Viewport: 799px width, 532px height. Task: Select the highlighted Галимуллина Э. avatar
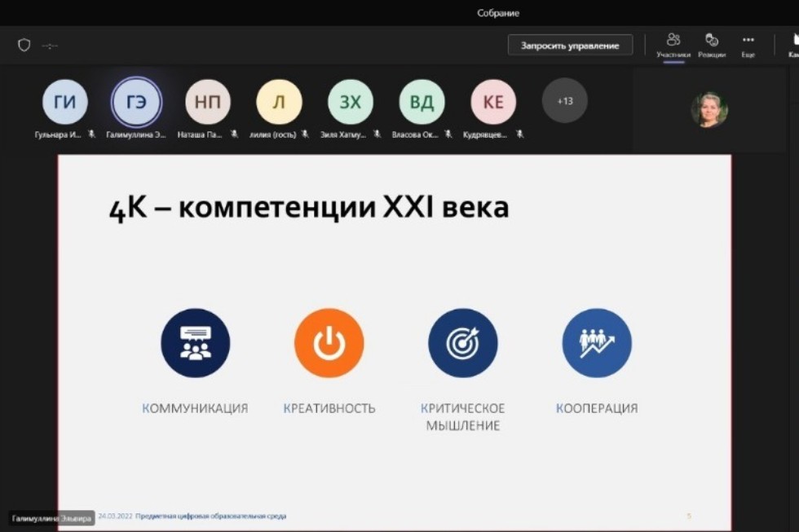(136, 100)
